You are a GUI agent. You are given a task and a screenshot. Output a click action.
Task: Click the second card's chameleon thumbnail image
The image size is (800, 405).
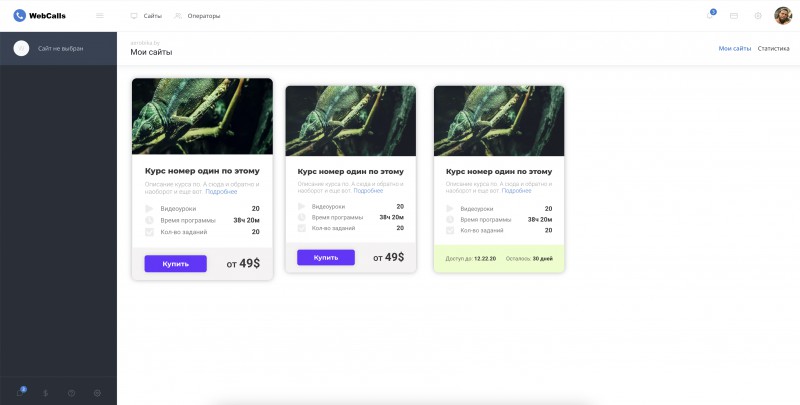[x=350, y=120]
